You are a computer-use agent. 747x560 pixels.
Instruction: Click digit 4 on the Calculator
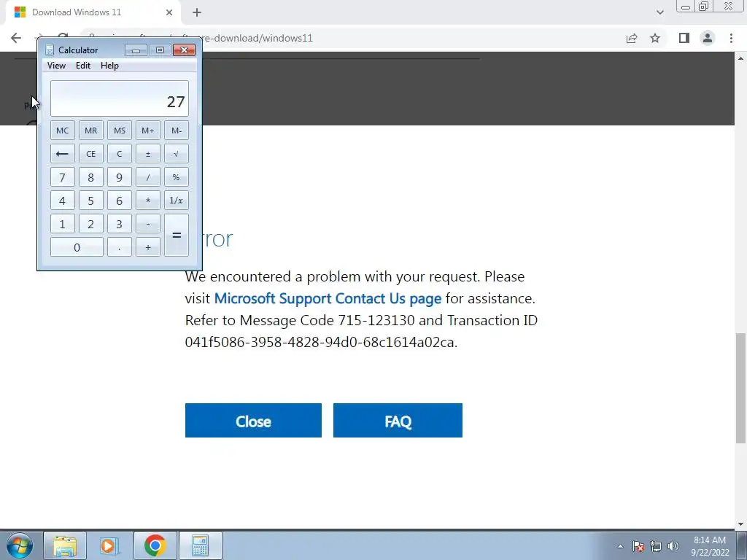point(63,201)
